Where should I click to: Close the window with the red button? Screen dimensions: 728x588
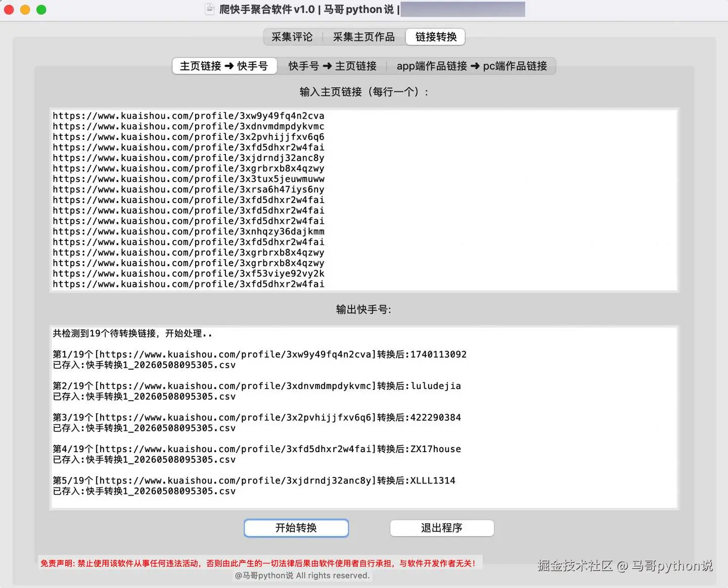click(x=9, y=10)
